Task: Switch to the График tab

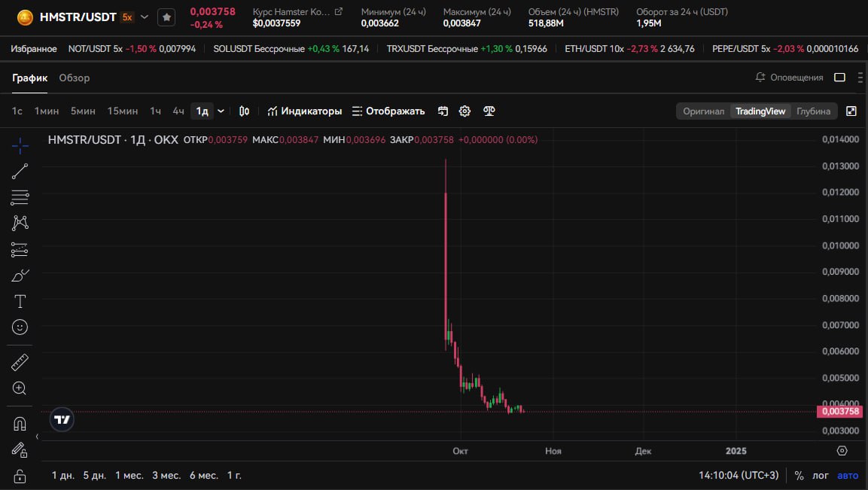Action: pyautogui.click(x=30, y=78)
